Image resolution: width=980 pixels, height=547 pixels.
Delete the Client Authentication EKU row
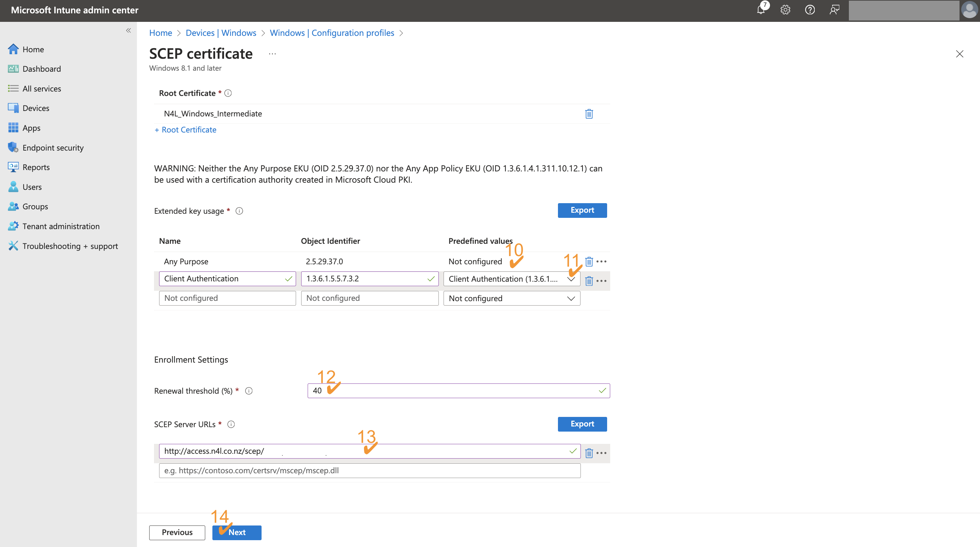tap(589, 281)
